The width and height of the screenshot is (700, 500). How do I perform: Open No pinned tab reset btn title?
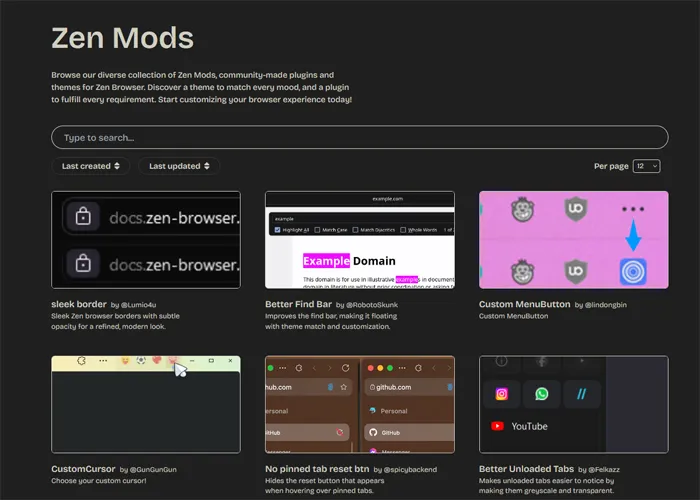point(317,469)
